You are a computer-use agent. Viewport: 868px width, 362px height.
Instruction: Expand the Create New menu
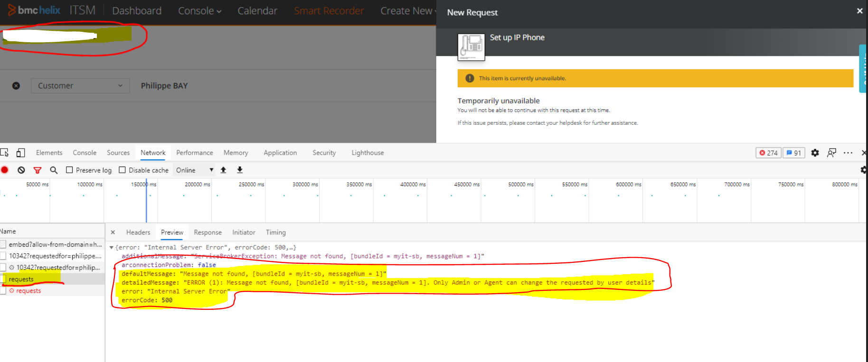point(408,10)
